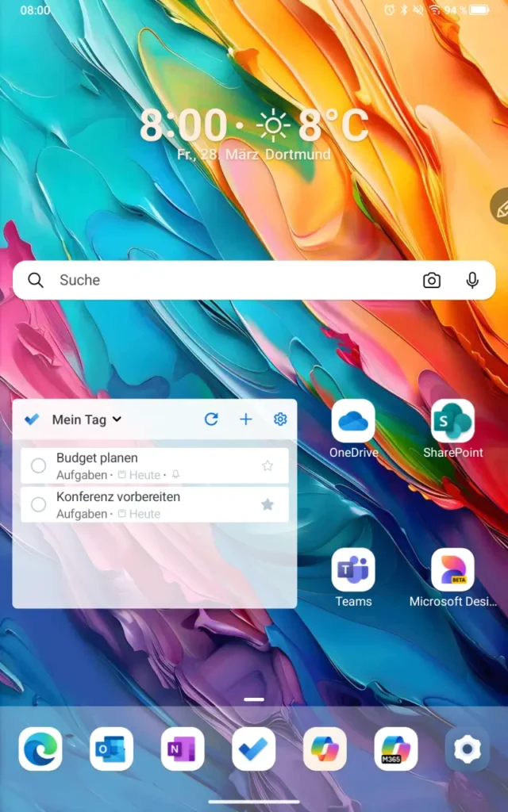Add a new task in widget
The height and width of the screenshot is (812, 508).
(x=246, y=419)
